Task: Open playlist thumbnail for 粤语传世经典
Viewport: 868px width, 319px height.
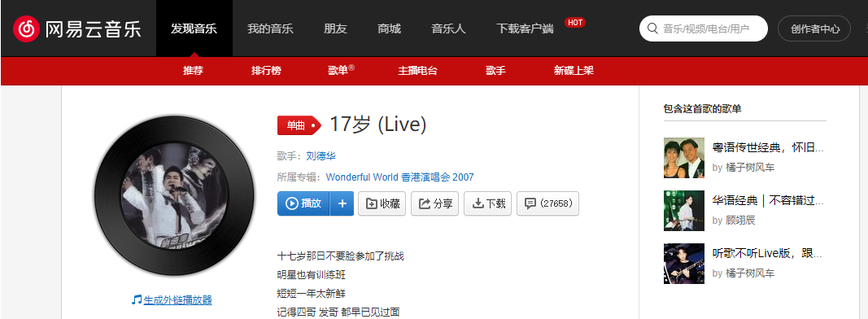Action: click(x=683, y=158)
